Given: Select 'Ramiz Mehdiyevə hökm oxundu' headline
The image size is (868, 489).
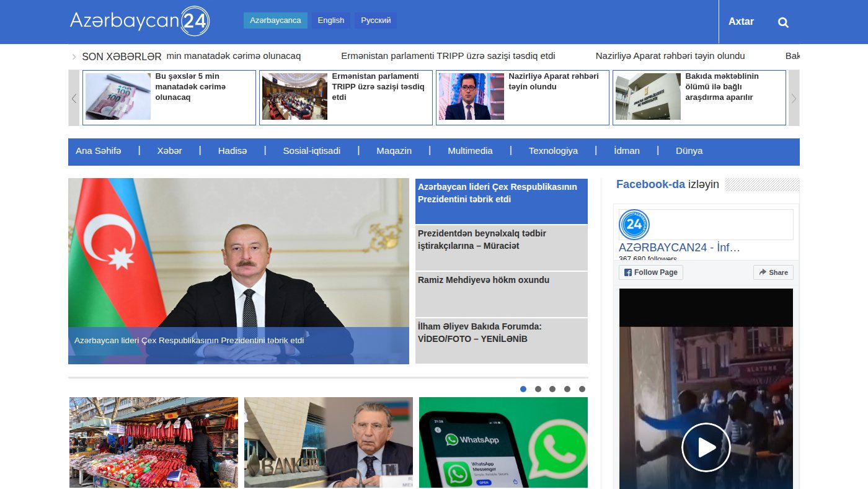Looking at the screenshot, I should [502, 295].
